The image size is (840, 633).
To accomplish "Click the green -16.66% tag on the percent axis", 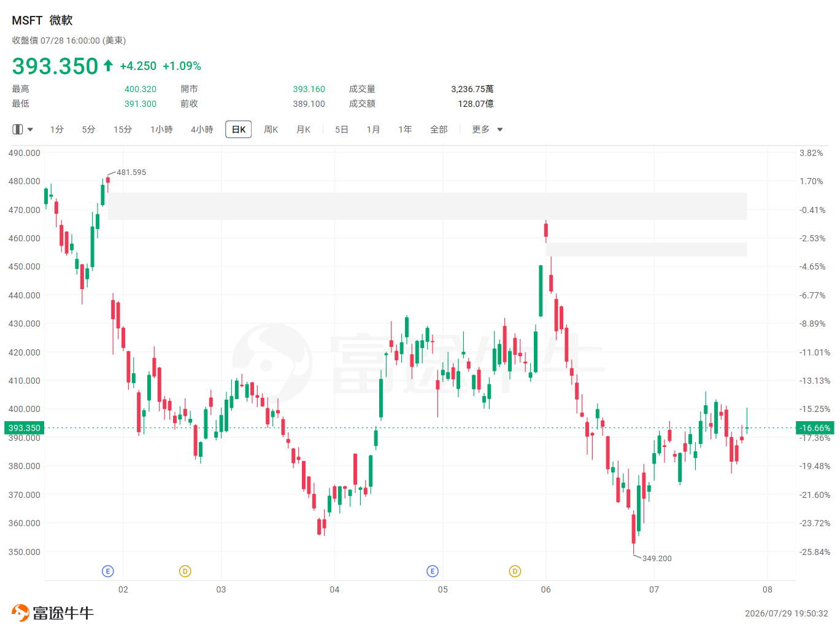I will pyautogui.click(x=815, y=428).
